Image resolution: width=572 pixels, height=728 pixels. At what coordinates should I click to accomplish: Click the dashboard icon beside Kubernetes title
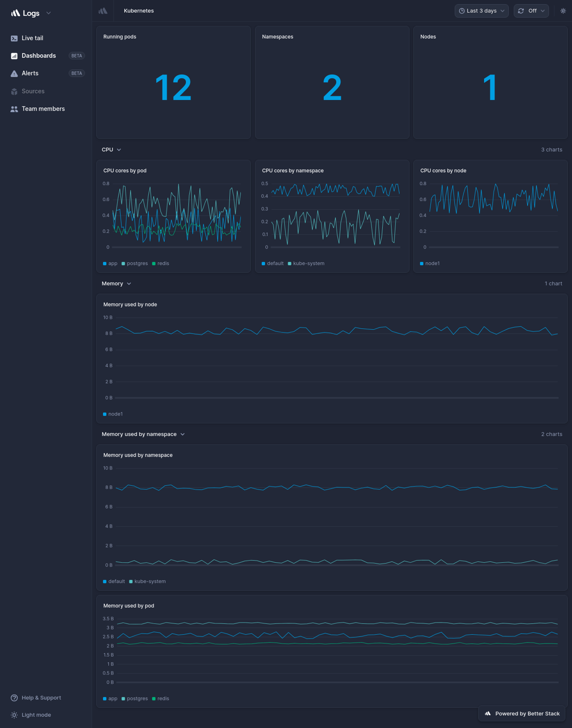point(103,10)
